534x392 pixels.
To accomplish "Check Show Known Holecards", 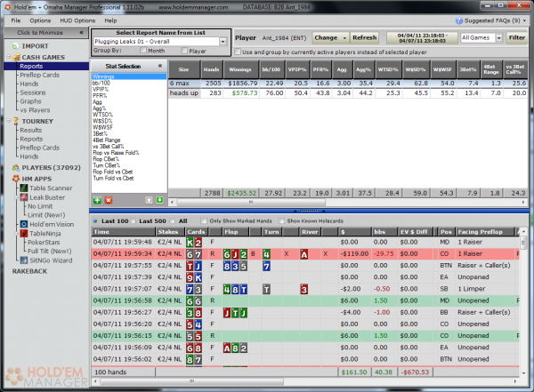I will pos(281,220).
